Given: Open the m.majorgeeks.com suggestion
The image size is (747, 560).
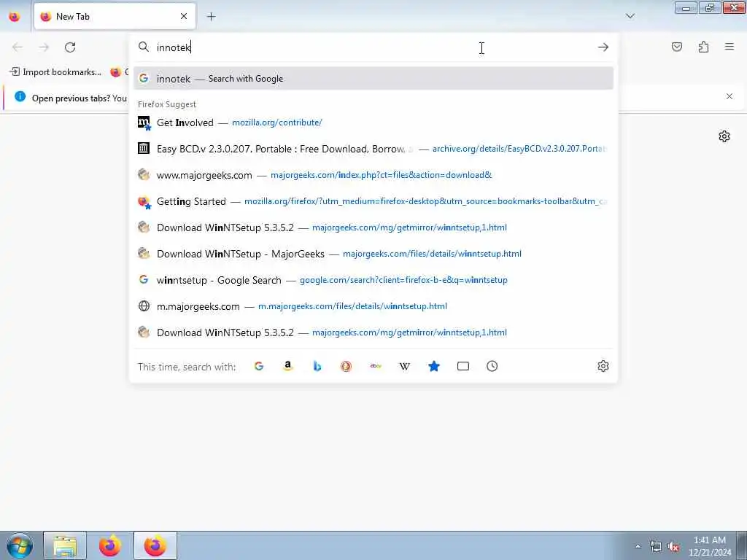Looking at the screenshot, I should coord(373,306).
